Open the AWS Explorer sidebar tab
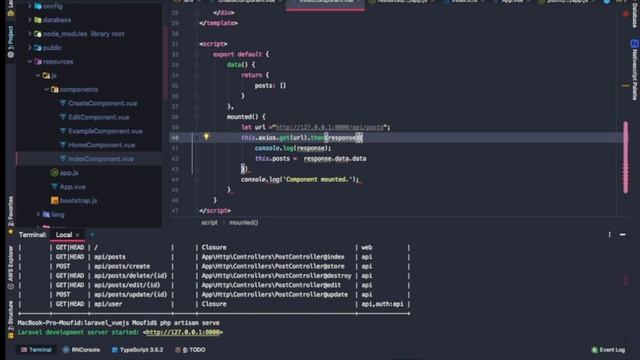This screenshot has width=640, height=360. click(x=11, y=267)
